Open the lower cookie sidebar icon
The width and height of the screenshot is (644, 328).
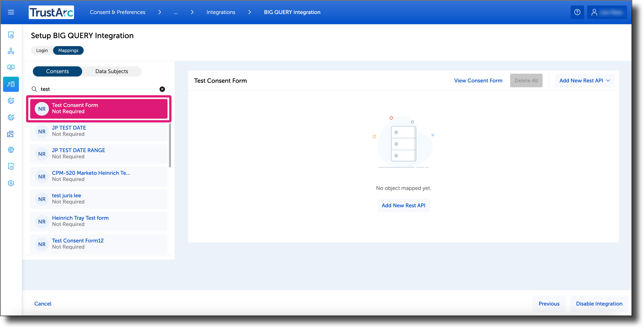(x=11, y=117)
